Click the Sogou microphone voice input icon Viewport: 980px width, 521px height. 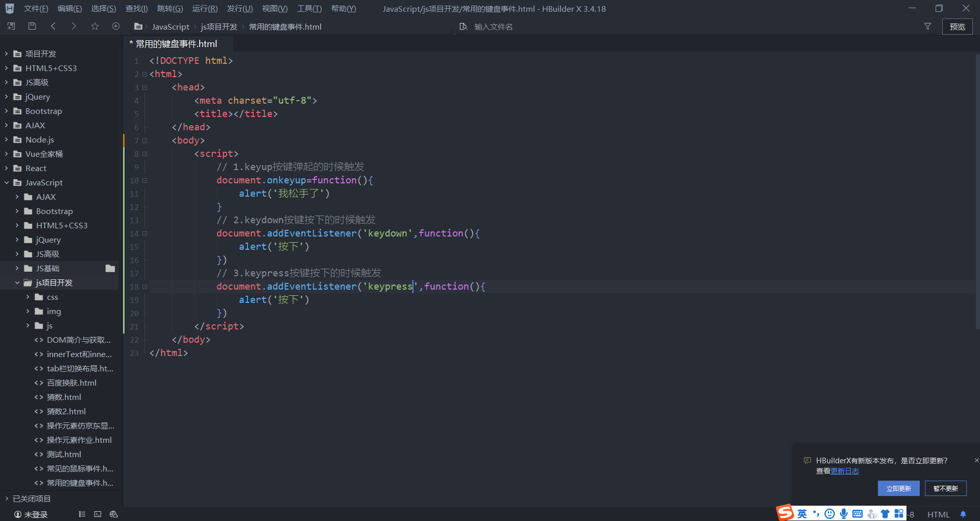tap(843, 514)
